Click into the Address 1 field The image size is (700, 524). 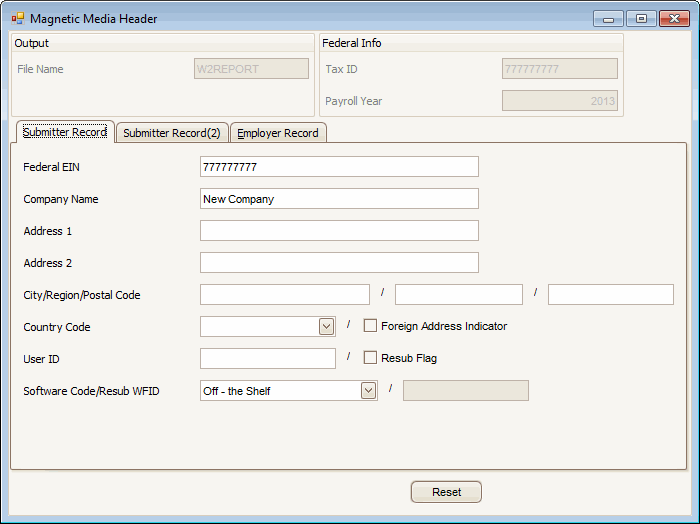click(339, 231)
